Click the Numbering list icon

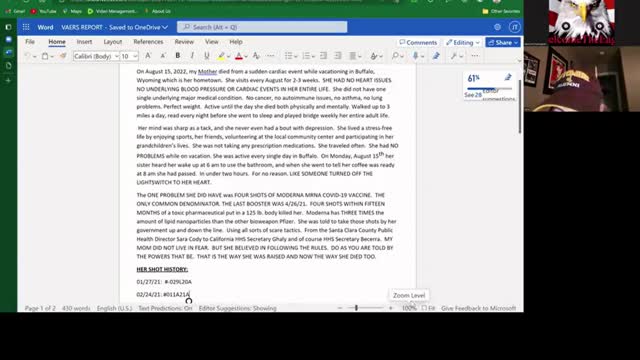[x=306, y=56]
